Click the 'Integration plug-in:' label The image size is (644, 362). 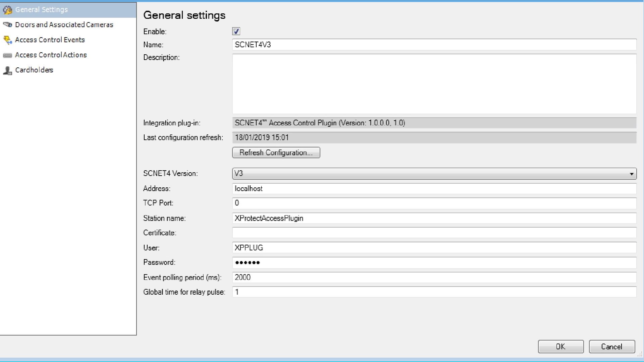tap(172, 123)
